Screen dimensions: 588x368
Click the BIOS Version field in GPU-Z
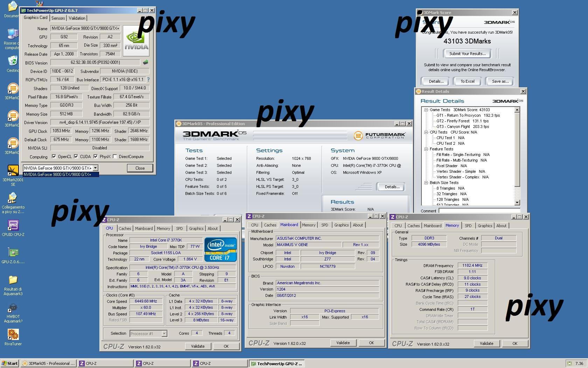click(96, 62)
